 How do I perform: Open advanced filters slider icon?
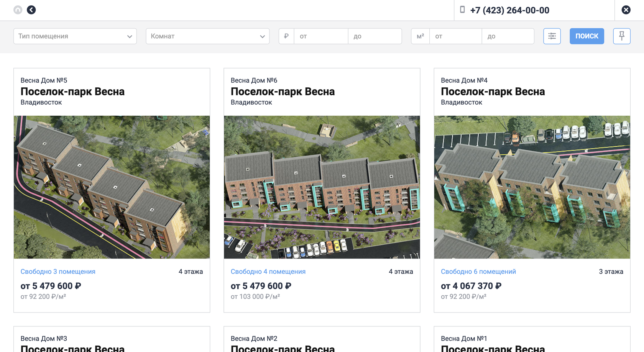click(552, 36)
